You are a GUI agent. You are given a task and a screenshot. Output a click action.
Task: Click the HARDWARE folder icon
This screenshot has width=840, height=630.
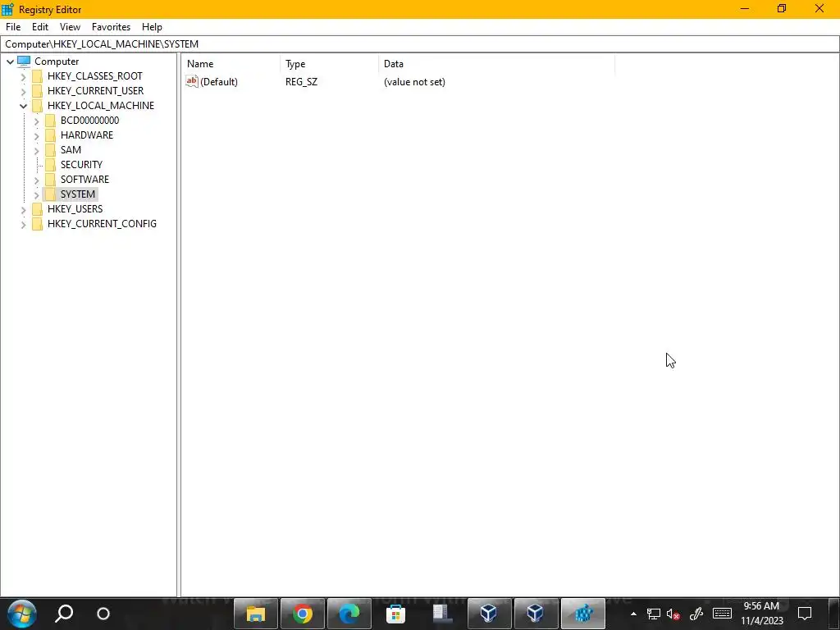coord(50,135)
